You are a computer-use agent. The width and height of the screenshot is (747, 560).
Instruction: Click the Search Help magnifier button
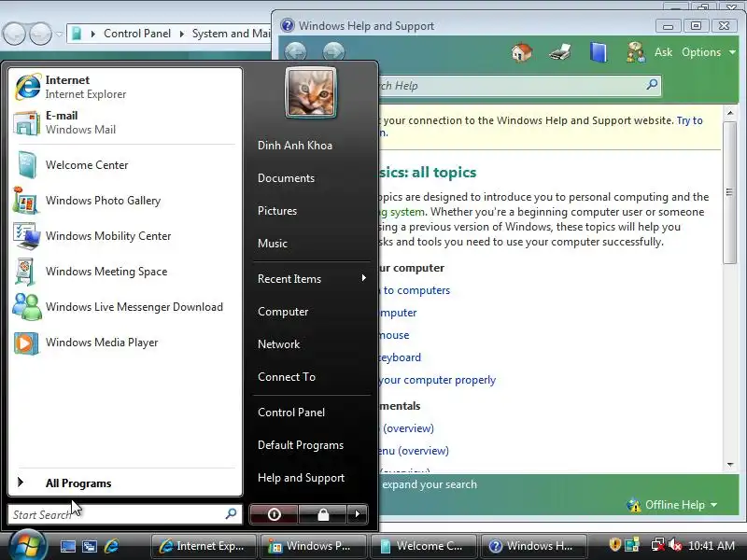(652, 85)
